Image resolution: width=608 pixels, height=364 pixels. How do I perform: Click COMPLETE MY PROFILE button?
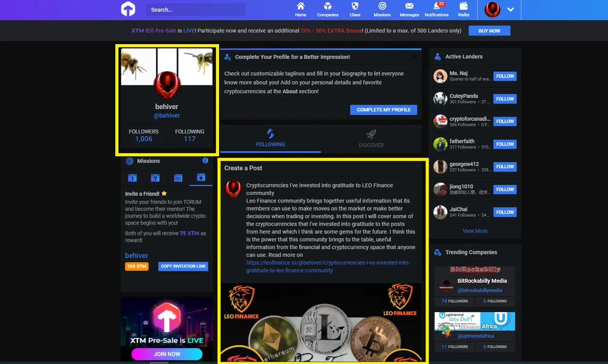click(384, 110)
